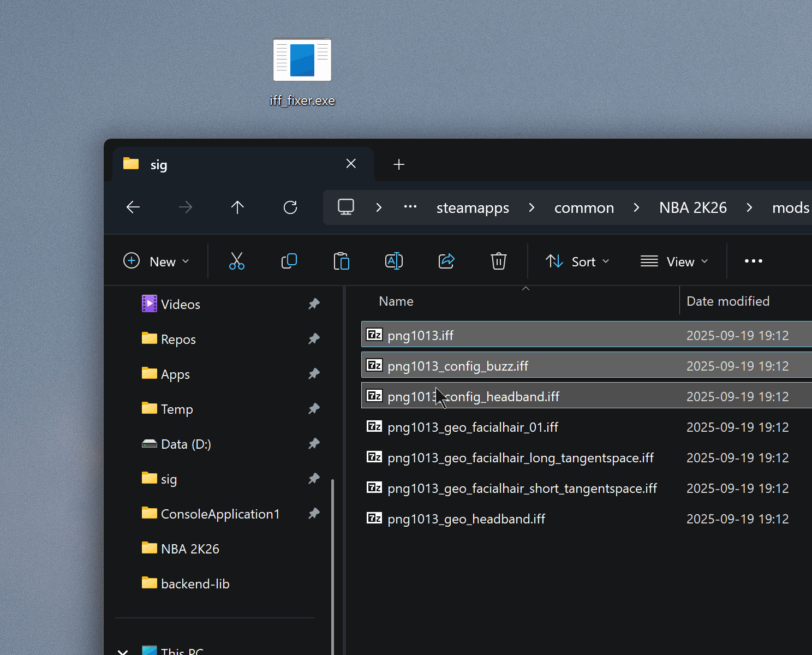Click the Share icon in toolbar
Image resolution: width=812 pixels, height=655 pixels.
point(446,261)
